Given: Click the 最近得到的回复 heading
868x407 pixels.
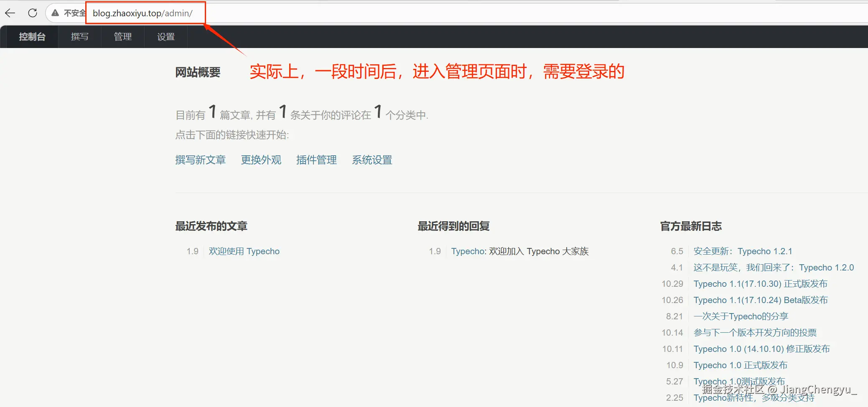Looking at the screenshot, I should 454,226.
